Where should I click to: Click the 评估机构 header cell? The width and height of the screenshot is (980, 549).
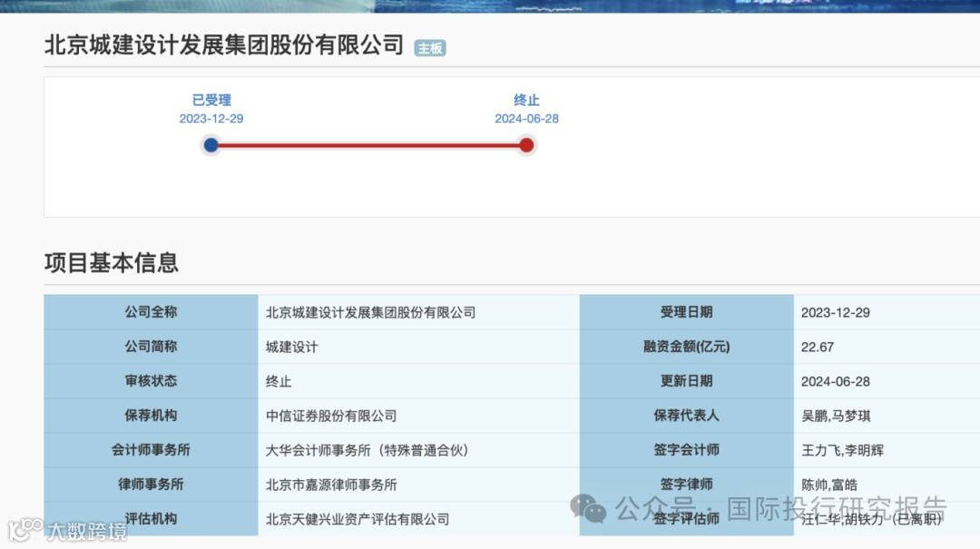point(151,518)
